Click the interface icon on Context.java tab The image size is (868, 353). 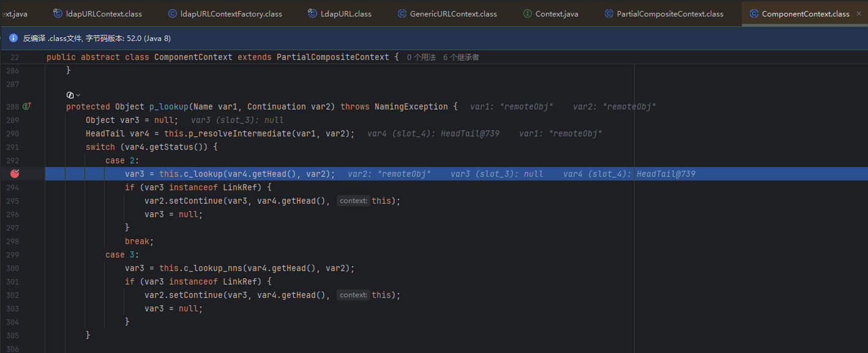[x=528, y=13]
